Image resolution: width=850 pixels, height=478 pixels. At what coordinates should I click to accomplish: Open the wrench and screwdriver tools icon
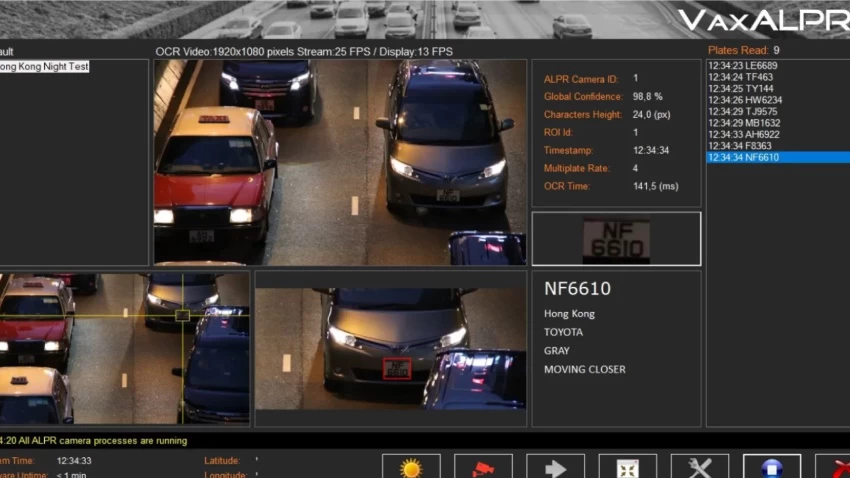(x=699, y=467)
